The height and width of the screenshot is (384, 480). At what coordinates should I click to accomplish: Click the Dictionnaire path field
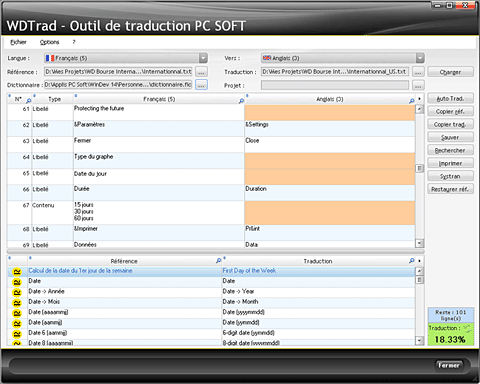point(118,85)
